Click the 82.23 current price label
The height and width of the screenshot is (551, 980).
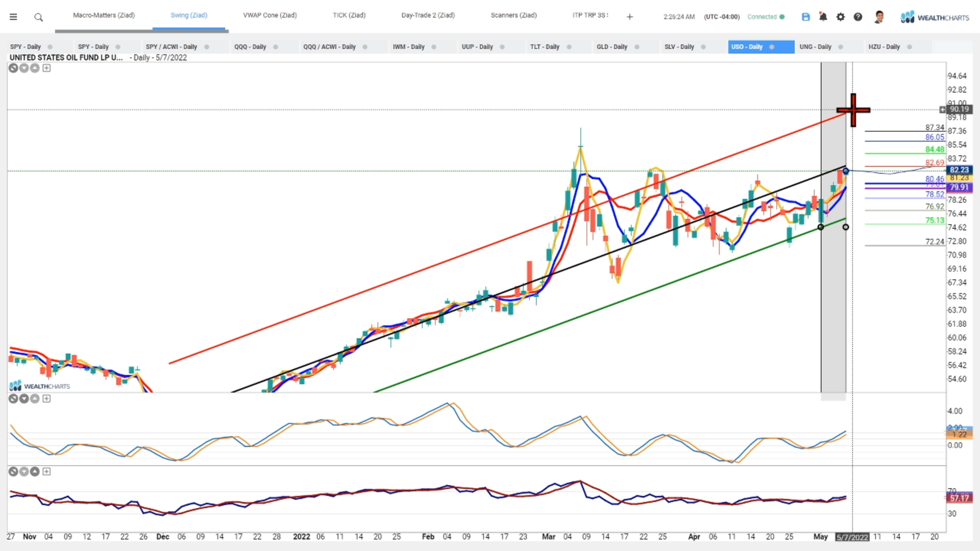pos(959,170)
